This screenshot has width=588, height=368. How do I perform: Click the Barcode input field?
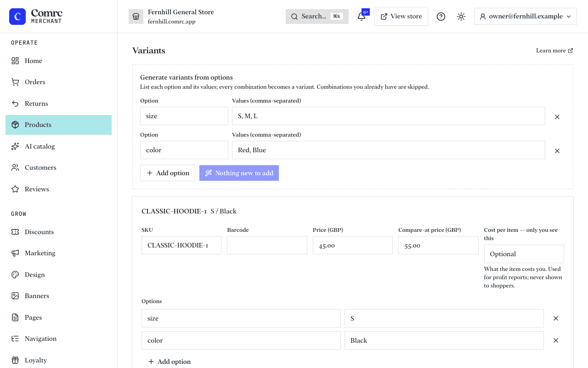pos(267,245)
